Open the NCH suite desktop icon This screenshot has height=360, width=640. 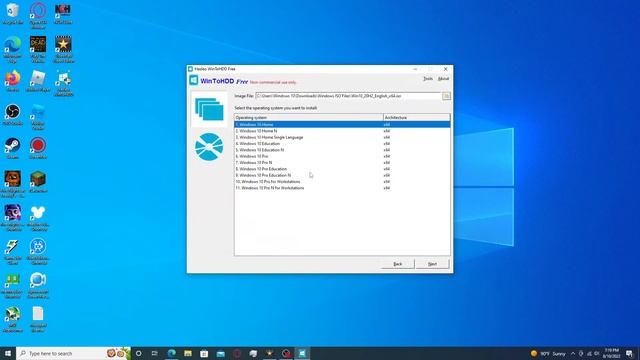63,11
